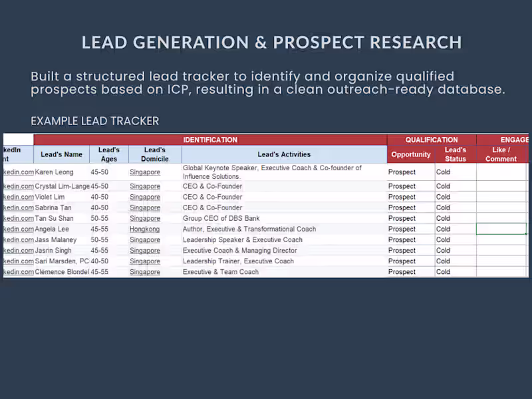Click the Leadership Trainer, Executive Coach cell

tap(284, 261)
